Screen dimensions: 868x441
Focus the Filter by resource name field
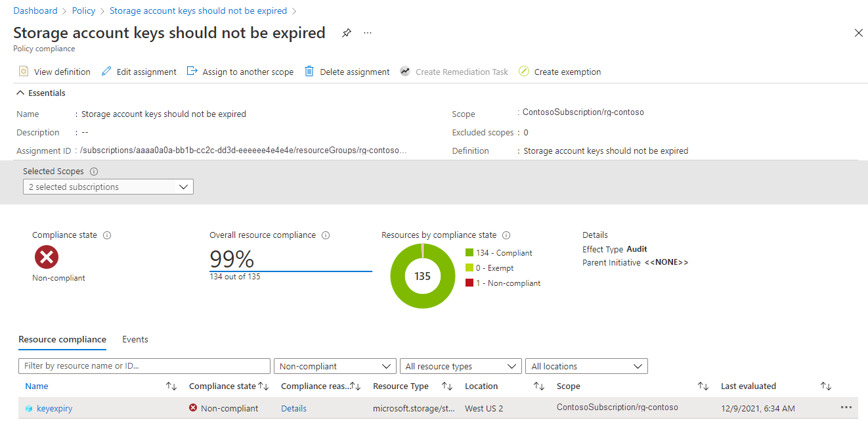click(x=144, y=366)
